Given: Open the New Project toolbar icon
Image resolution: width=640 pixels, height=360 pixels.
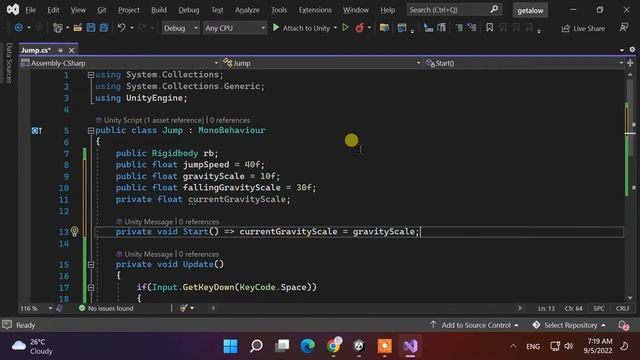Looking at the screenshot, I should click(58, 28).
